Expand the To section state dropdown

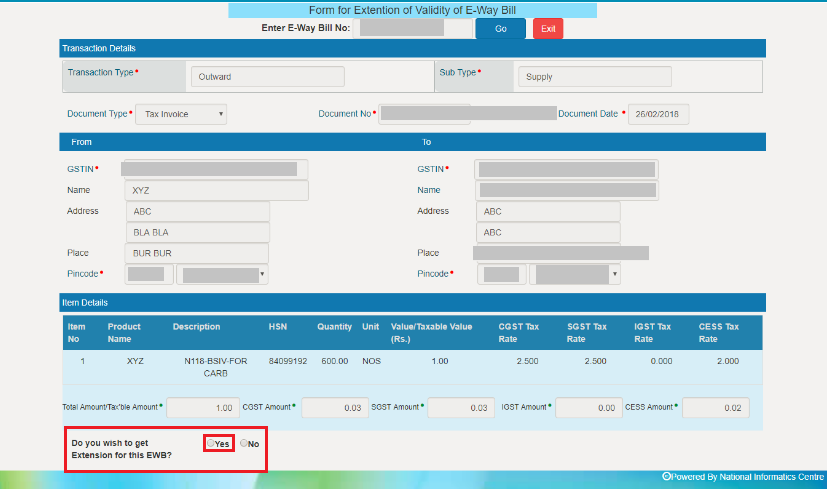click(576, 274)
